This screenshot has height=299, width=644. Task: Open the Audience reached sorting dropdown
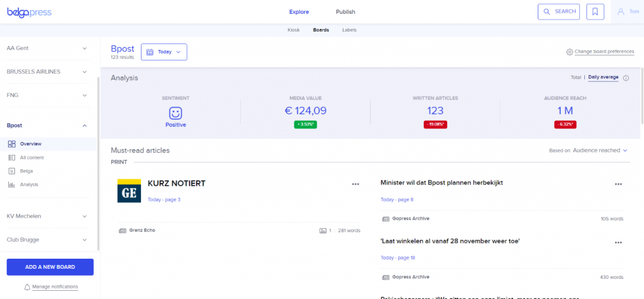click(x=600, y=150)
